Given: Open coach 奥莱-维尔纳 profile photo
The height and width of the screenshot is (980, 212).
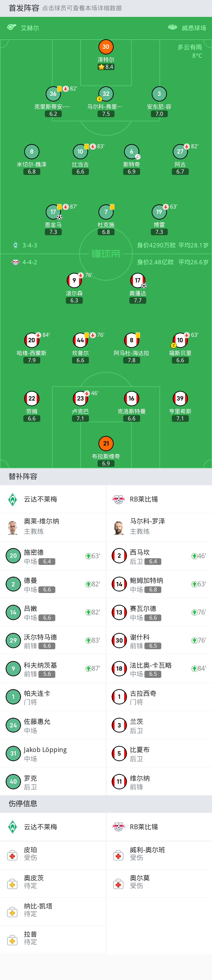Looking at the screenshot, I should [x=13, y=527].
